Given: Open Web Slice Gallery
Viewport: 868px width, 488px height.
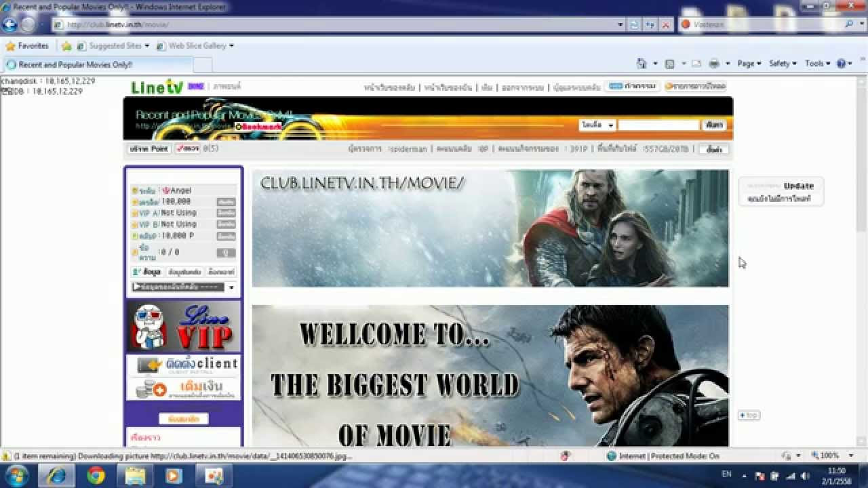Looking at the screenshot, I should click(x=195, y=46).
